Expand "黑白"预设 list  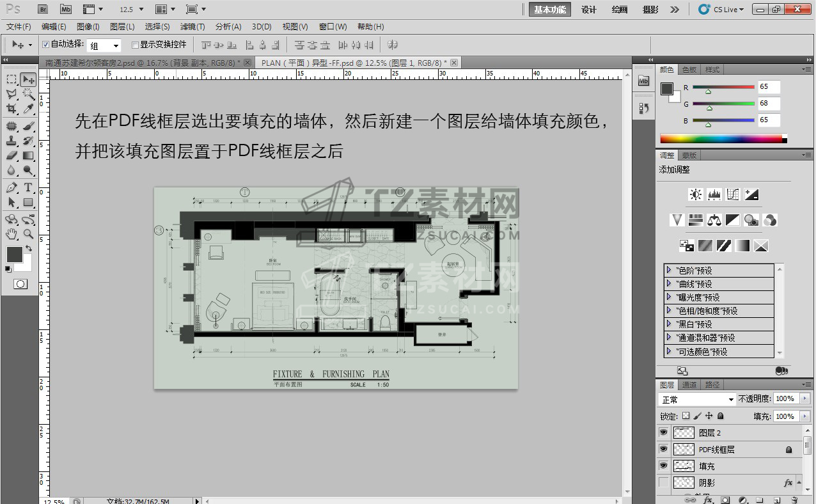tap(669, 324)
